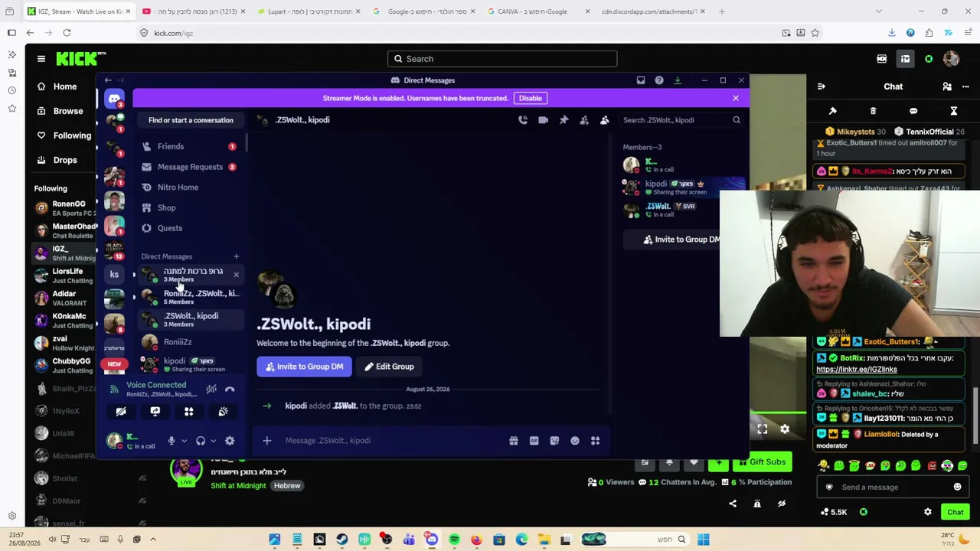The height and width of the screenshot is (551, 980).
Task: Open the Discord inbox icon
Action: [x=641, y=80]
